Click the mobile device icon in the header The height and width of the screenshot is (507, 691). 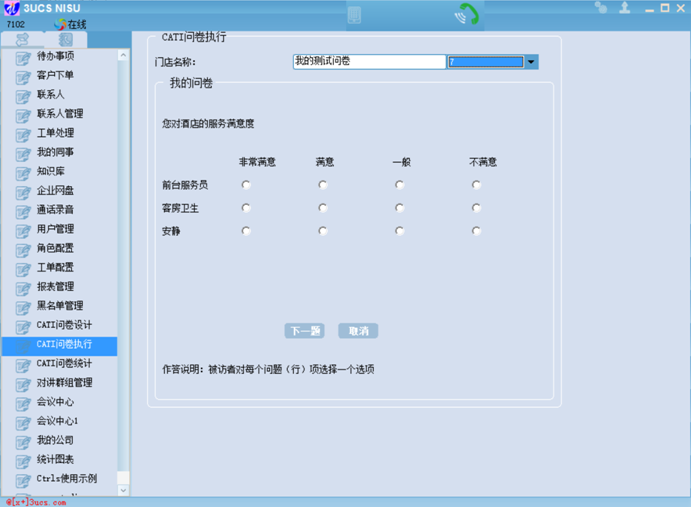tap(354, 15)
